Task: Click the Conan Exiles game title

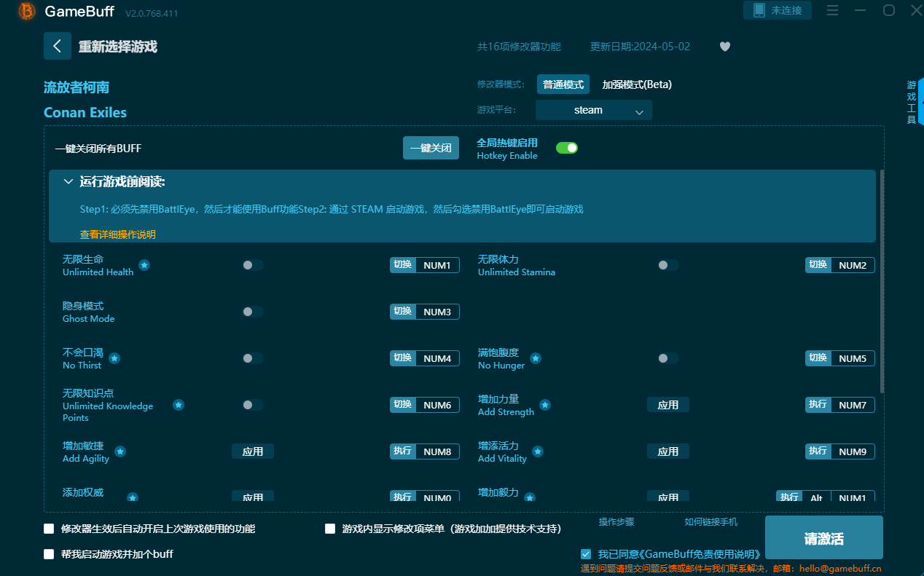Action: click(x=85, y=112)
